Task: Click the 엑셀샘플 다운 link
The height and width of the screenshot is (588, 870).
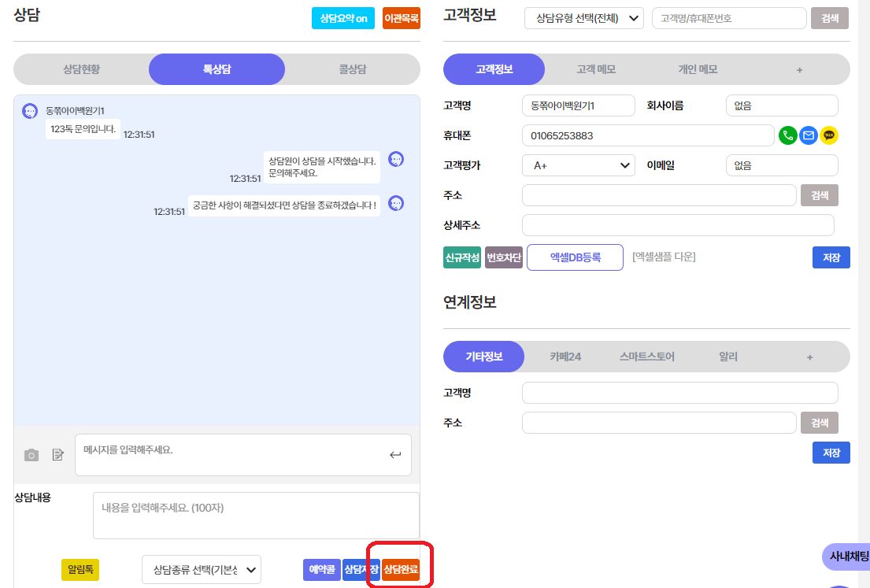Action: (664, 257)
